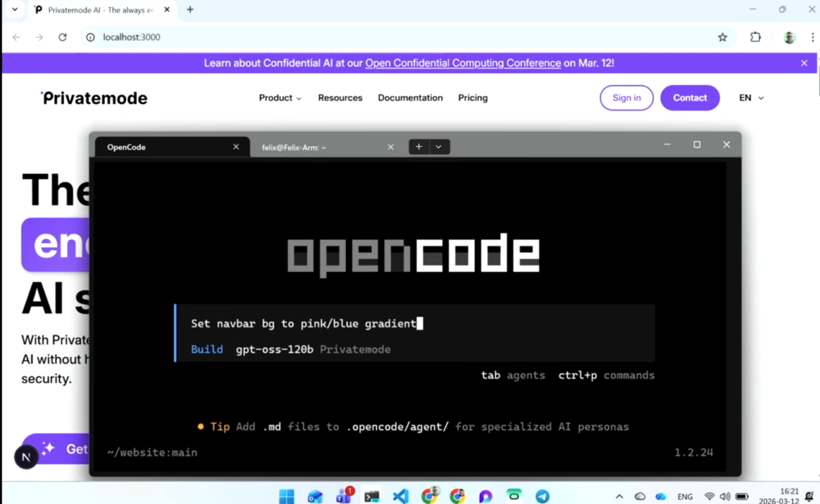
Task: Bookmark the page via the star icon
Action: pyautogui.click(x=722, y=37)
